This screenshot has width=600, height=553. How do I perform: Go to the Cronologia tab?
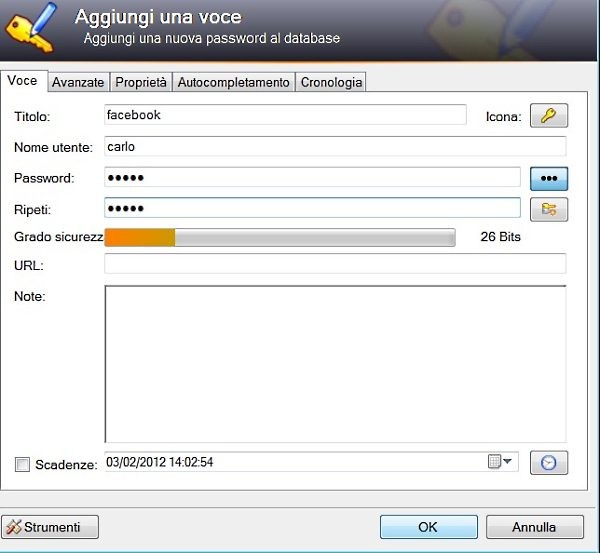pos(332,83)
